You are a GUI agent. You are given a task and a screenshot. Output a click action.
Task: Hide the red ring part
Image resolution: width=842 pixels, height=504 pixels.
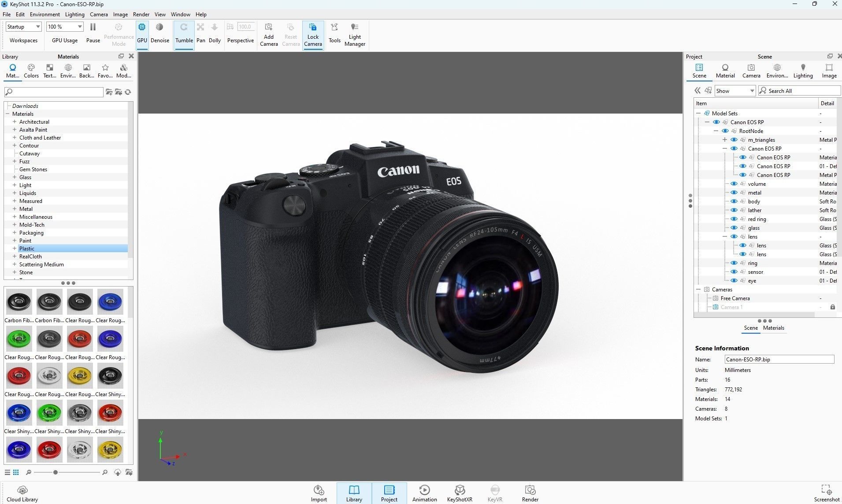[734, 219]
